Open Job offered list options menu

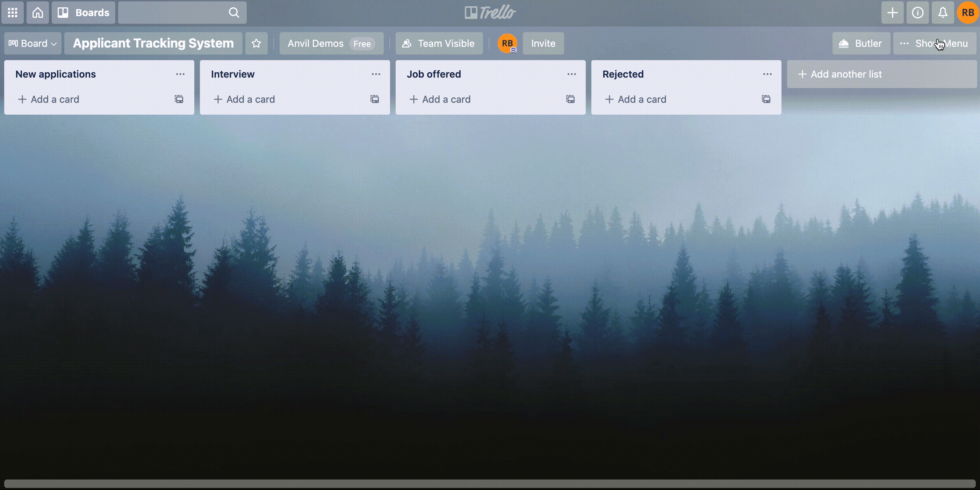click(x=571, y=74)
